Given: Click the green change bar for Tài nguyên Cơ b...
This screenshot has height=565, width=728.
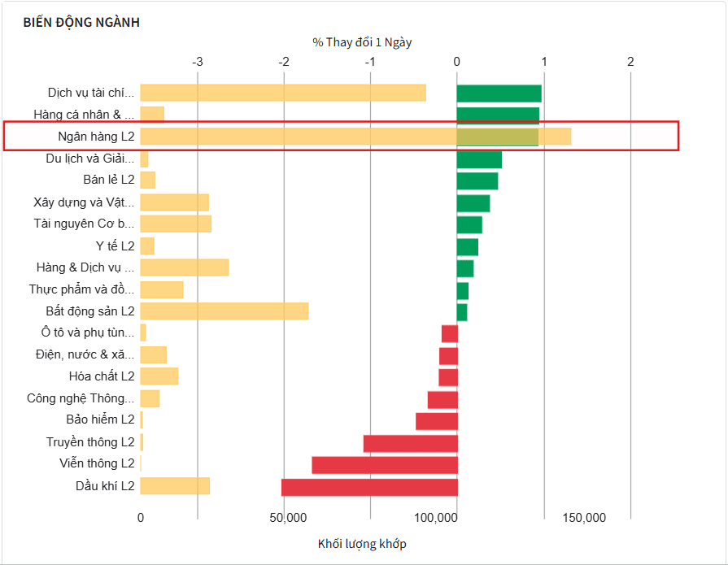Looking at the screenshot, I should coord(469,225).
